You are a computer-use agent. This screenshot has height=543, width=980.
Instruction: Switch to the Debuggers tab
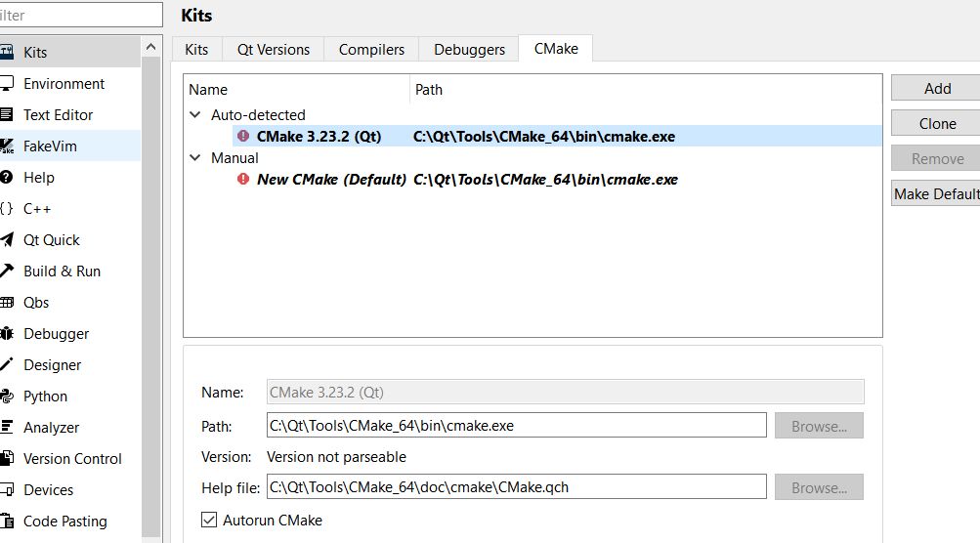coord(469,50)
